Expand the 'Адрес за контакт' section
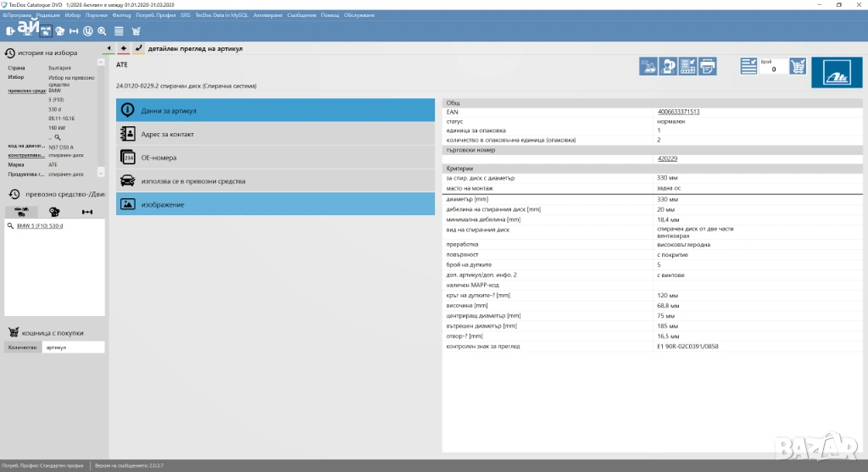 (x=275, y=134)
